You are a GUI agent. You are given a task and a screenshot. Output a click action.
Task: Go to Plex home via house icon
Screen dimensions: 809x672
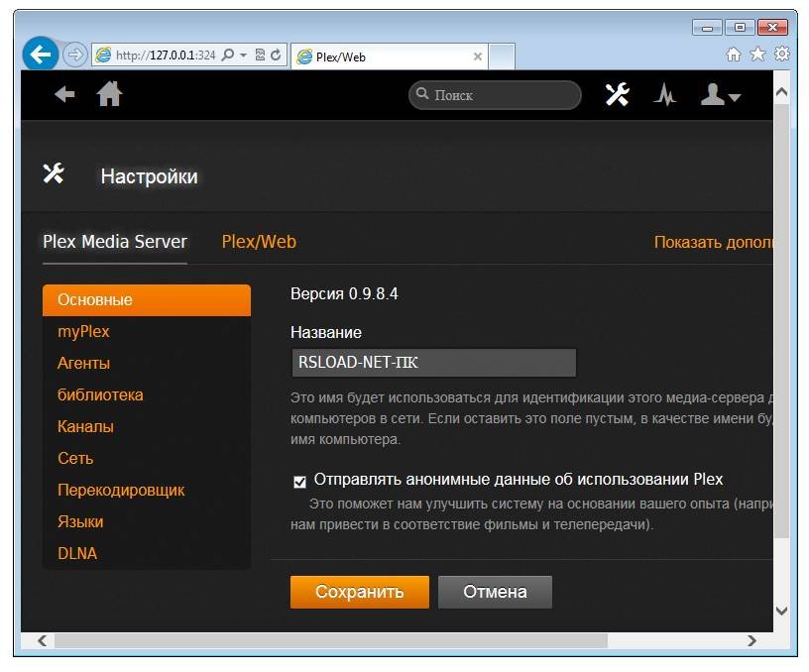coord(109,94)
